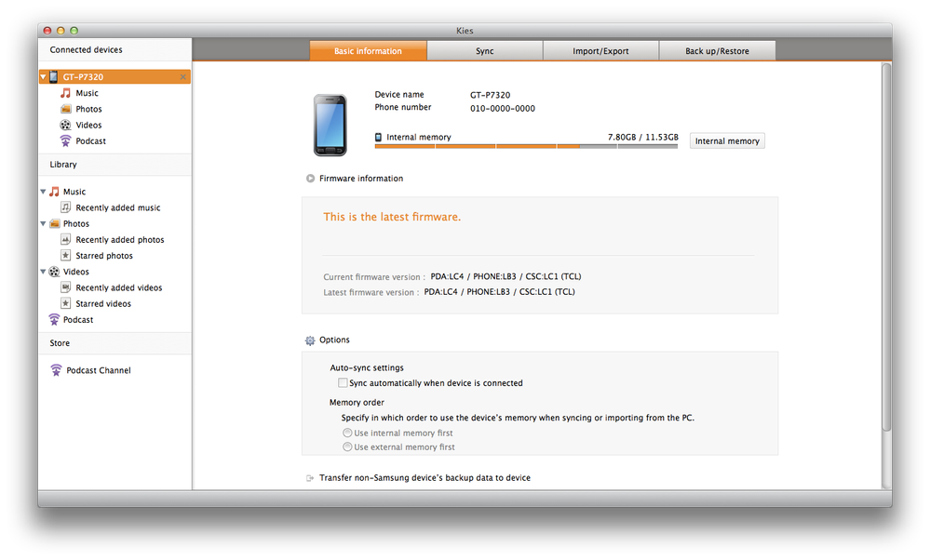The height and width of the screenshot is (560, 930).
Task: Collapse the GT-P7320 device tree
Action: (43, 77)
